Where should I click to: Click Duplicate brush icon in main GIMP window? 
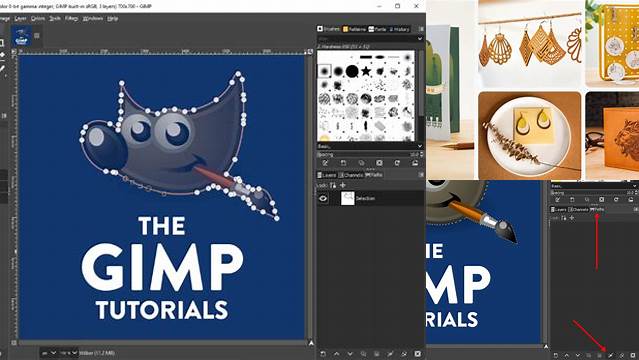361,163
